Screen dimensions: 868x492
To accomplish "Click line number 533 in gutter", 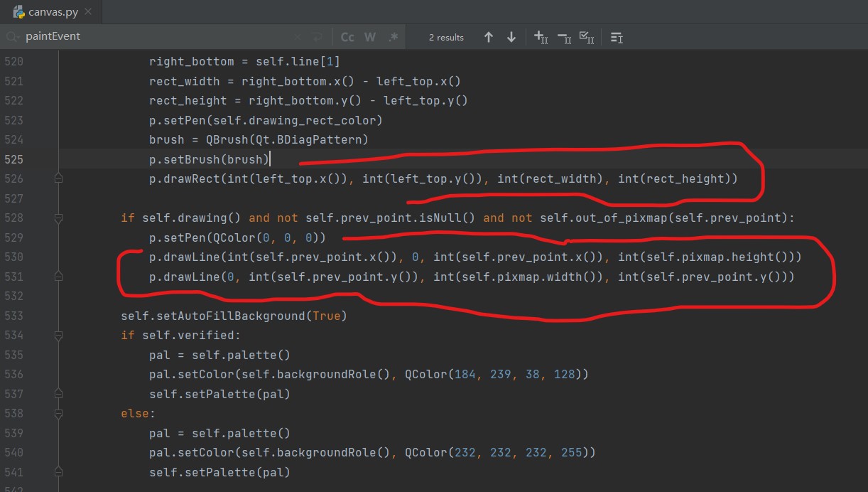I will point(13,315).
